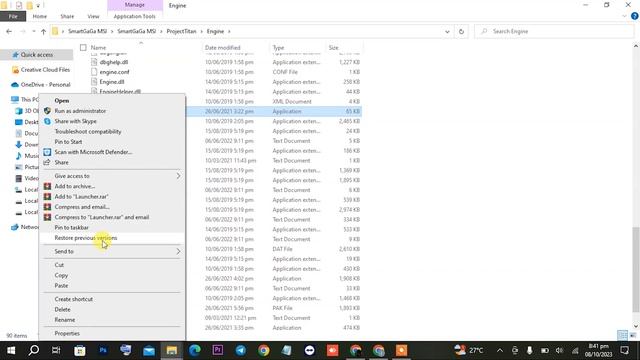Select Copy from context menu

[61, 276]
